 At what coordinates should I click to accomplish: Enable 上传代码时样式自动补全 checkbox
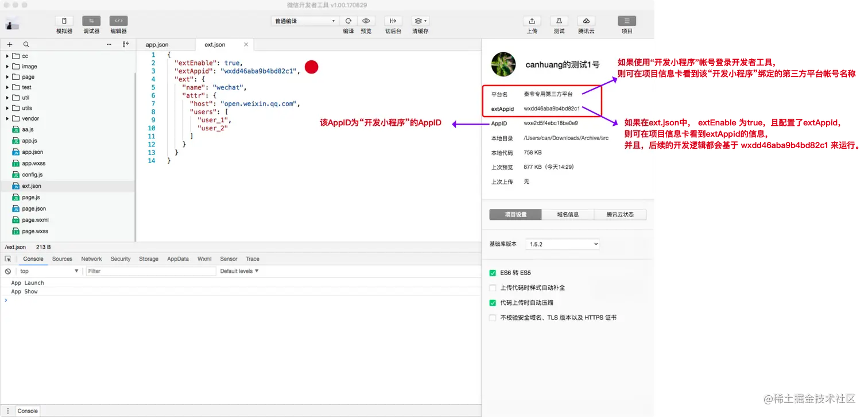(493, 288)
